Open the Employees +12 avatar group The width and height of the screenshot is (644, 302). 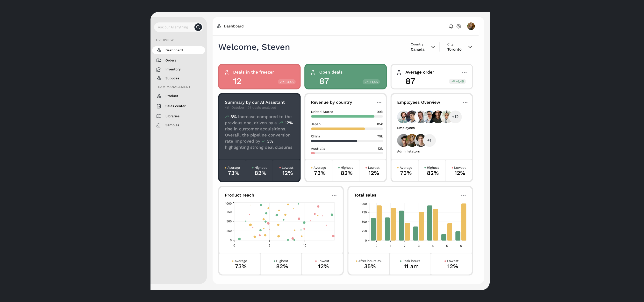pyautogui.click(x=455, y=117)
